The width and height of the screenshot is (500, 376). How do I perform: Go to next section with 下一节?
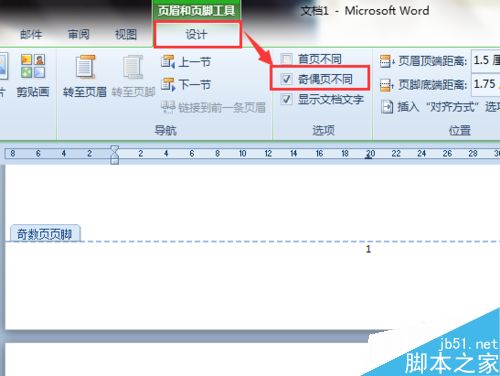186,85
